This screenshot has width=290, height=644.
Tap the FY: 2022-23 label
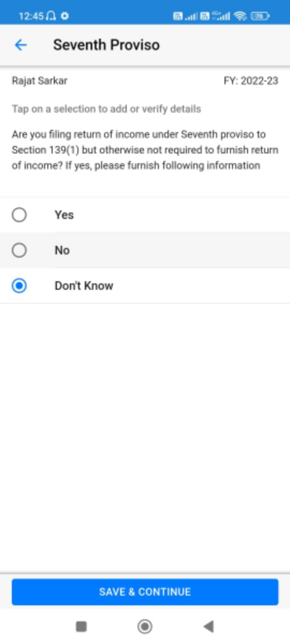click(251, 81)
